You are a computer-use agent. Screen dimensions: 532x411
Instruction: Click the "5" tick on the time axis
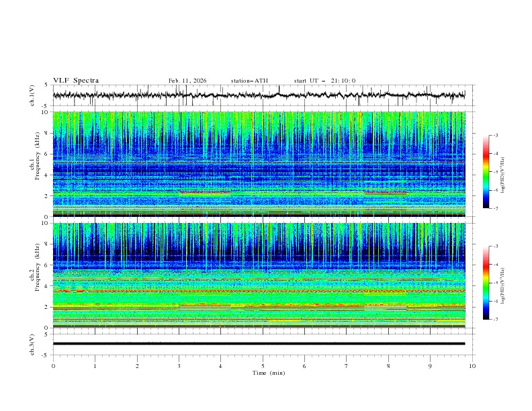coord(263,366)
